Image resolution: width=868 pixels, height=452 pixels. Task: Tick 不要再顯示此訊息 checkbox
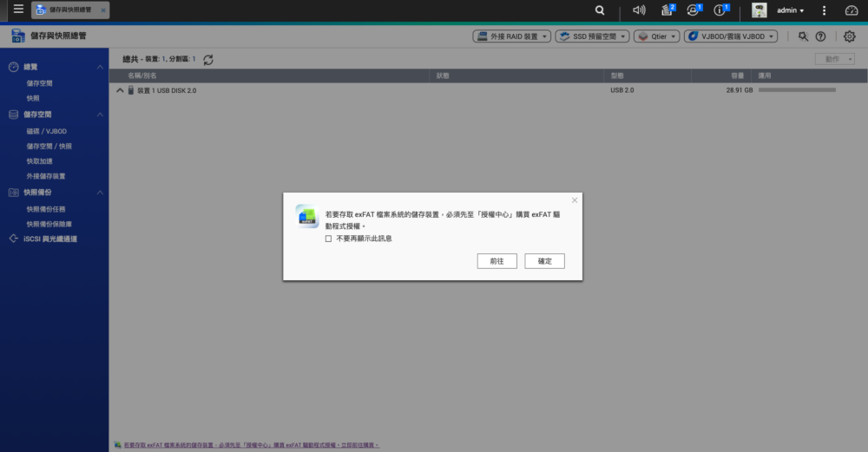coord(328,239)
